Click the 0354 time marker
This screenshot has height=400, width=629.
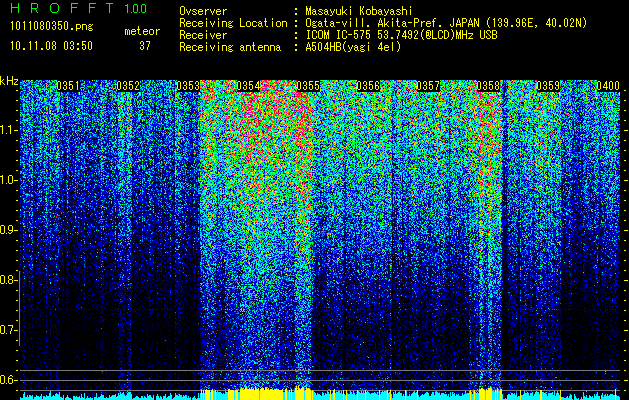coord(248,86)
